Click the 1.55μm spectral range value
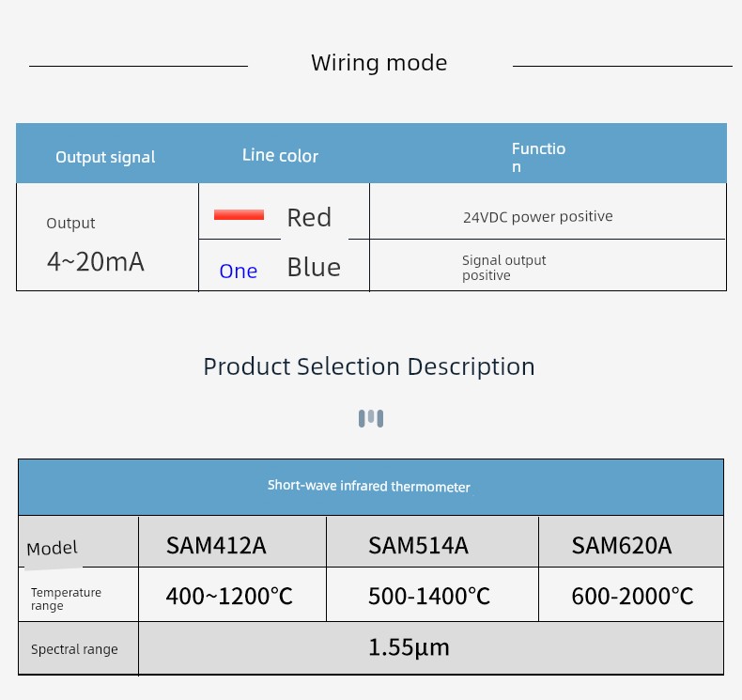742x700 pixels. click(x=409, y=647)
